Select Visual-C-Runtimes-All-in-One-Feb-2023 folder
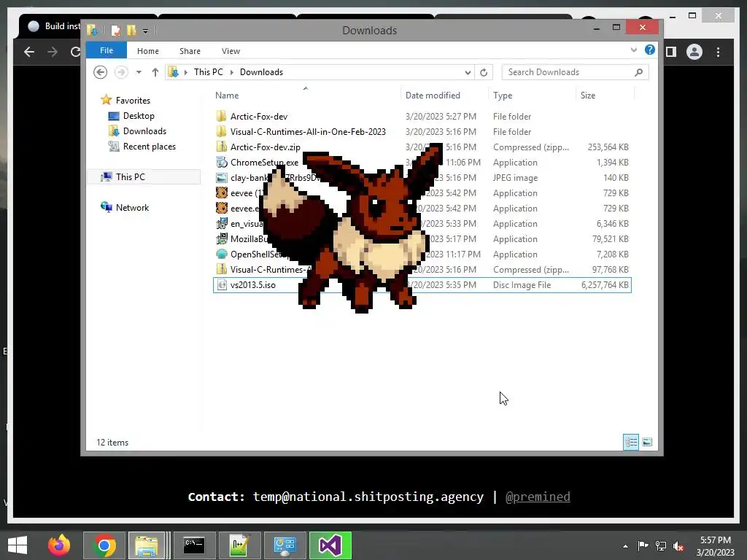The height and width of the screenshot is (560, 747). [x=308, y=131]
